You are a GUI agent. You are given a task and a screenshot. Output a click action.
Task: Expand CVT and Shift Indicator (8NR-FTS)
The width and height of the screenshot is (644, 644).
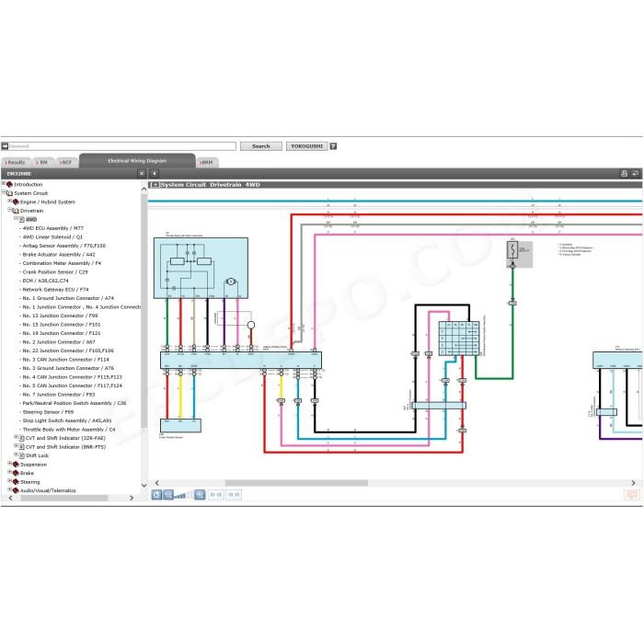point(16,445)
